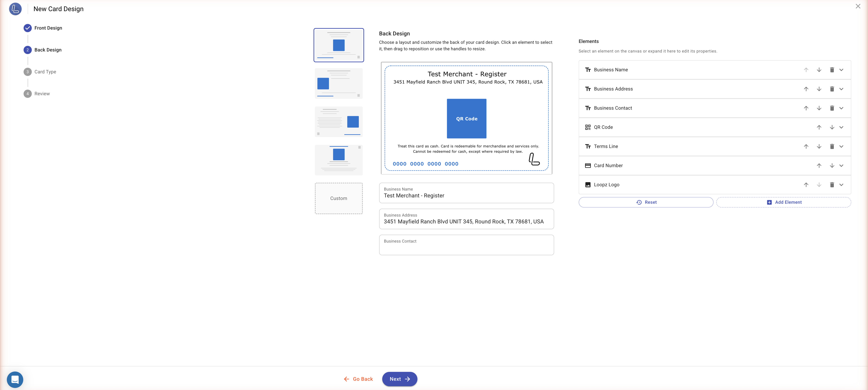868x390 pixels.
Task: Open the chat support widget
Action: tap(15, 380)
